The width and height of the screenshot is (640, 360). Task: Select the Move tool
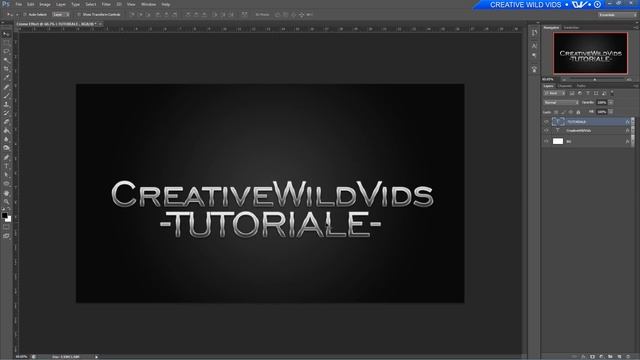(x=6, y=34)
